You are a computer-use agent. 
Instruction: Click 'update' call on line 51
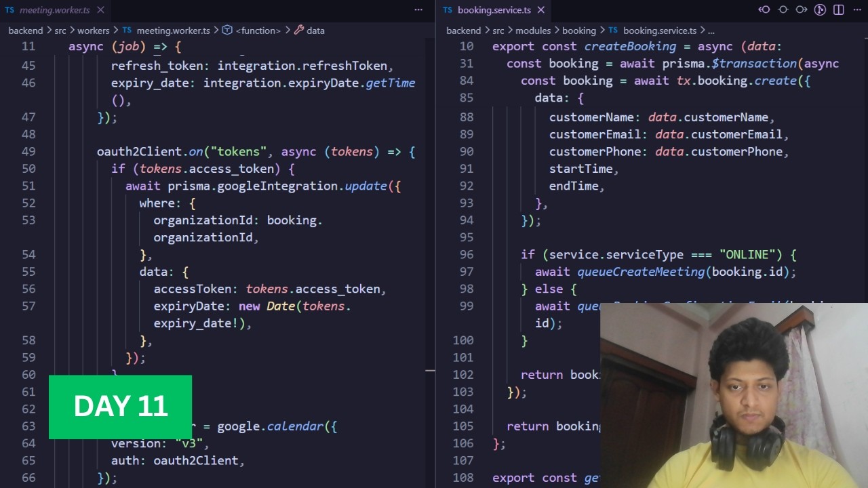(366, 186)
